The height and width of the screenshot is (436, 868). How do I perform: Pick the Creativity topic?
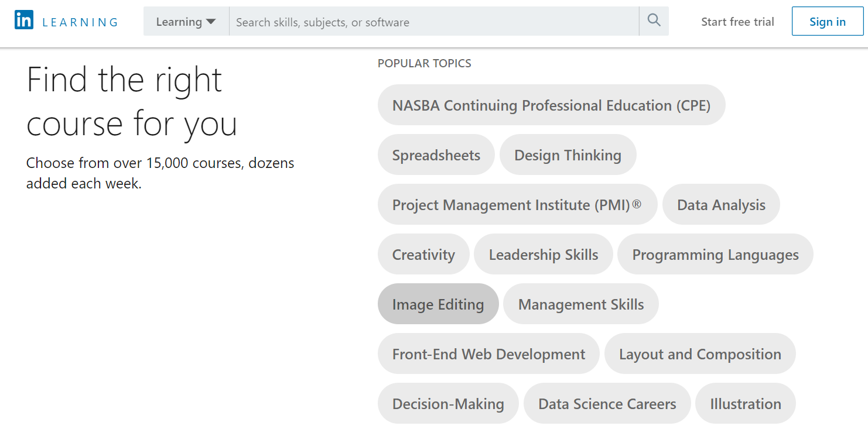pyautogui.click(x=423, y=255)
